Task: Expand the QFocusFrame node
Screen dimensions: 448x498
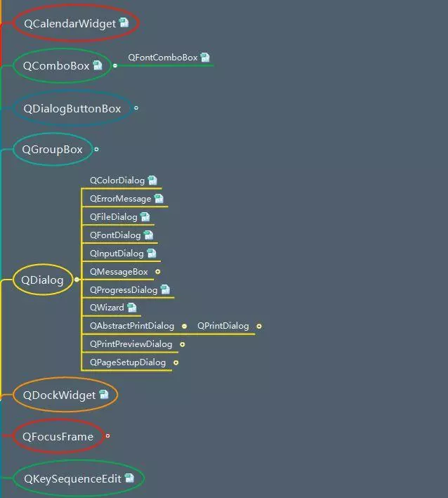Action: tap(107, 435)
